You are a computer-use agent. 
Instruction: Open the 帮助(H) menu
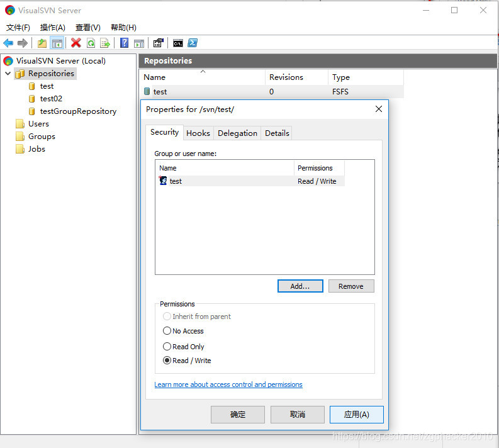[123, 27]
